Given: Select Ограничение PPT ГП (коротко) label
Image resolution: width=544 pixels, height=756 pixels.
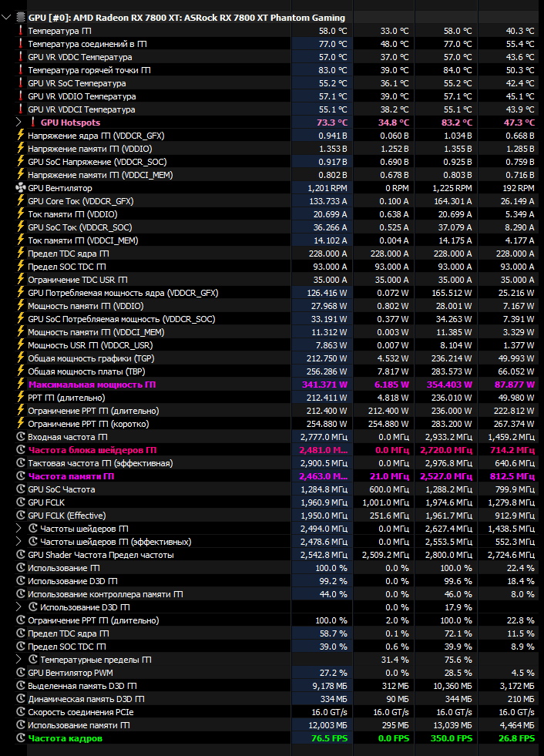Looking at the screenshot, I should (x=89, y=424).
